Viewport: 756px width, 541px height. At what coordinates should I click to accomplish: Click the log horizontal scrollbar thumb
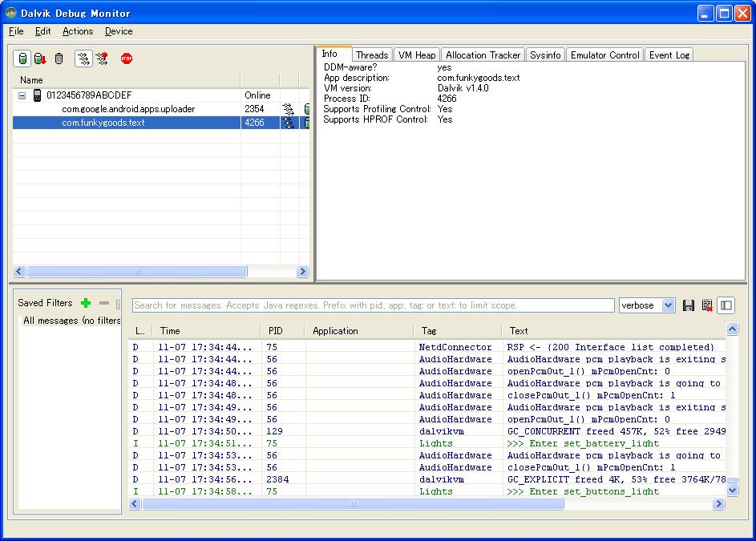[x=353, y=504]
